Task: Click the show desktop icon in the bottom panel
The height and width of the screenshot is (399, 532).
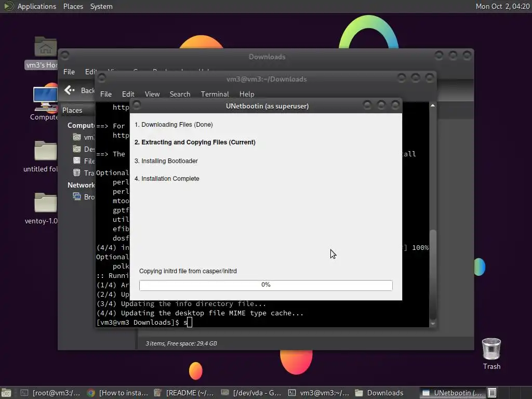Action: coord(6,393)
